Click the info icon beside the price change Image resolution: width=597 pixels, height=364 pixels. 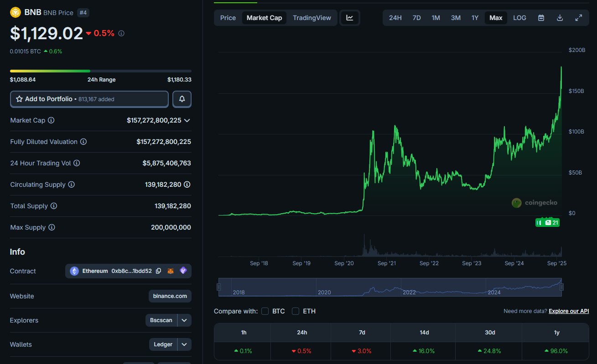tap(121, 33)
